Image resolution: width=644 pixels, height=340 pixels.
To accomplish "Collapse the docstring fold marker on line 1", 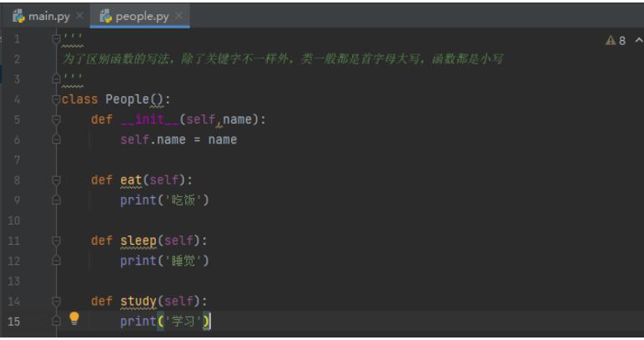I will click(x=56, y=38).
